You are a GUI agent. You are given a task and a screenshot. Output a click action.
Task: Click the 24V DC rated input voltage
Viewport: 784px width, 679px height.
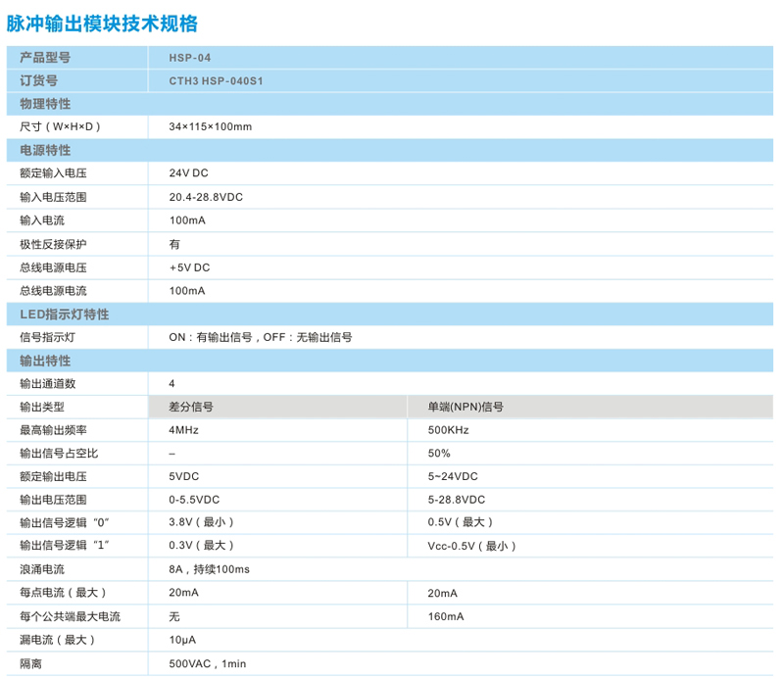pyautogui.click(x=188, y=173)
